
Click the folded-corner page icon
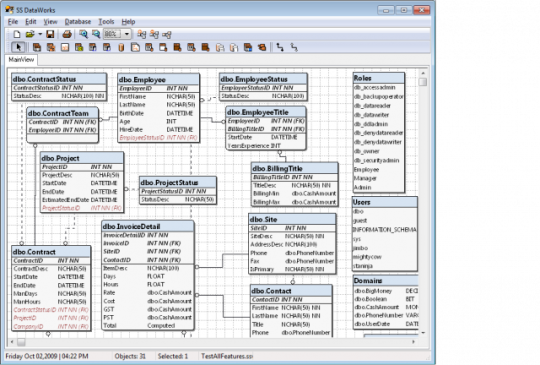pyautogui.click(x=135, y=47)
